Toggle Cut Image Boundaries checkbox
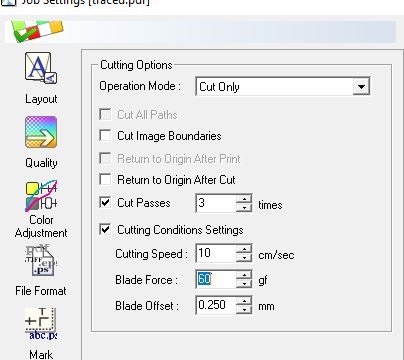404x360 pixels. (105, 135)
